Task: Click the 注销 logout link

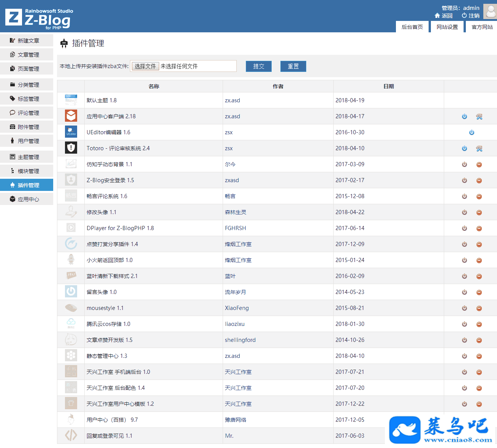Action: click(471, 16)
